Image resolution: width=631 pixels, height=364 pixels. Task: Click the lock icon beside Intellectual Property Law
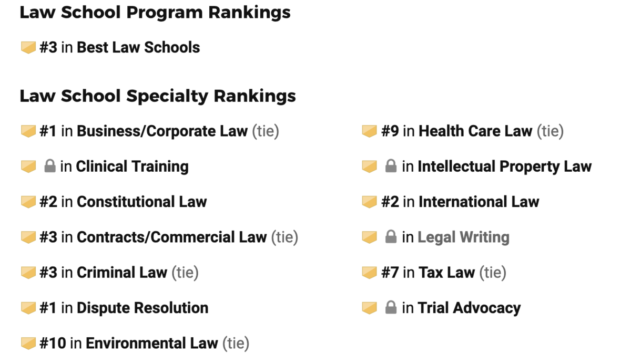391,167
